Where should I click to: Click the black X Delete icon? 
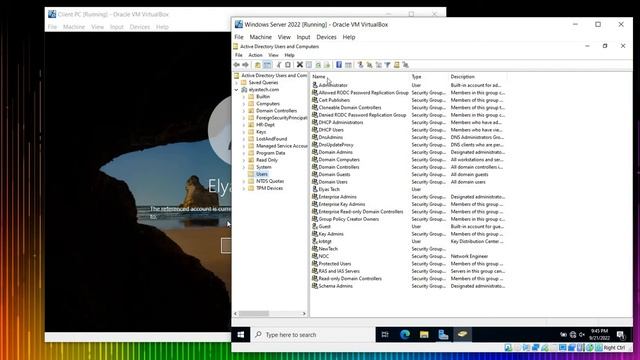(300, 65)
